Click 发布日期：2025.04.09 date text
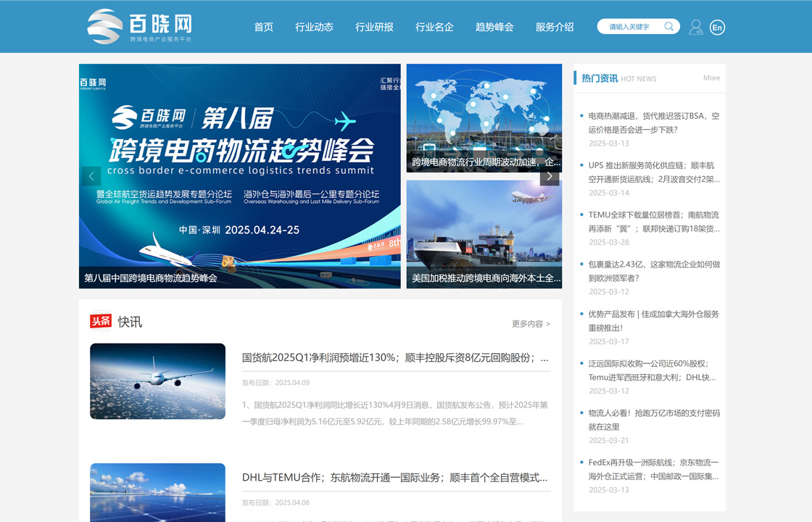The width and height of the screenshot is (812, 522). [x=275, y=383]
